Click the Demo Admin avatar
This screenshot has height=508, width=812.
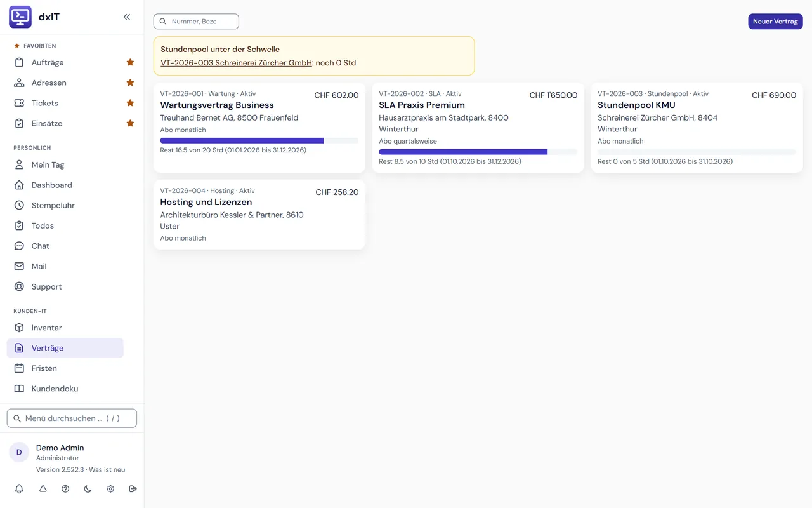[x=19, y=452]
